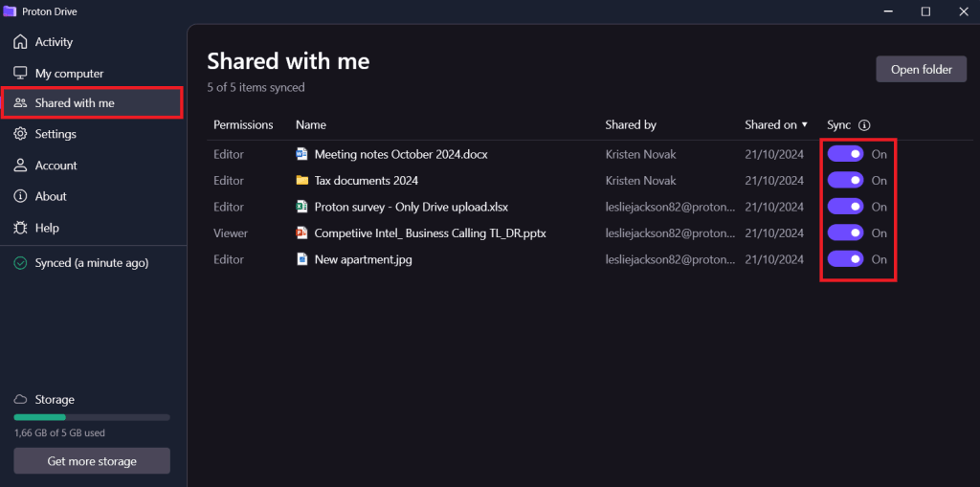The width and height of the screenshot is (980, 487).
Task: Click the Storage label in sidebar
Action: [x=55, y=399]
